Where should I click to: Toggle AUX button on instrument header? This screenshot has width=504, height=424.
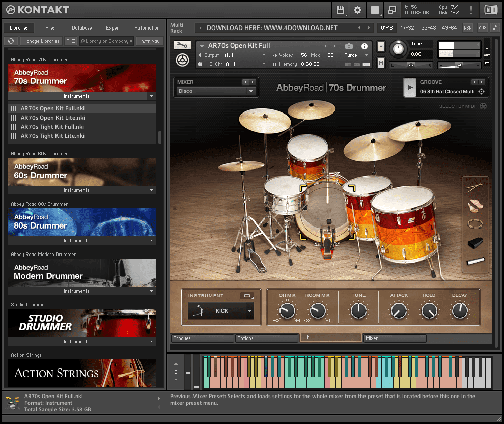487,55
